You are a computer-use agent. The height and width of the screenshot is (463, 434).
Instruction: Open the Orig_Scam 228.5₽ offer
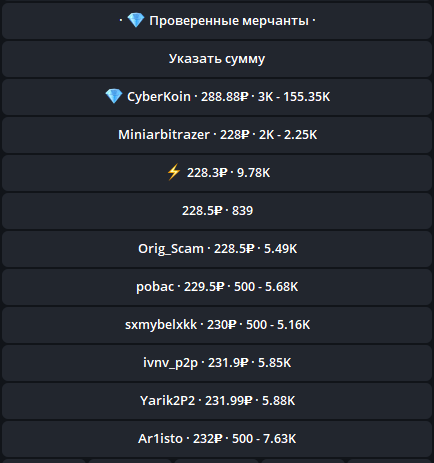(x=217, y=249)
